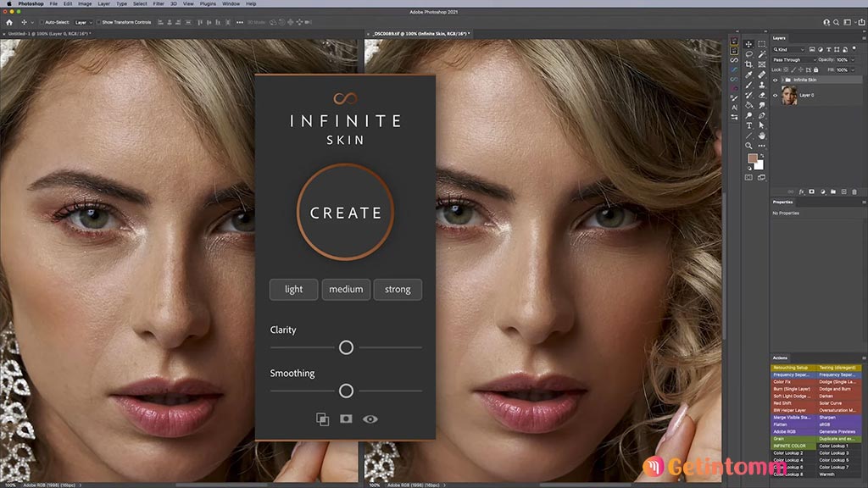Select the Rectangular Marquee tool
868x488 pixels.
point(762,44)
